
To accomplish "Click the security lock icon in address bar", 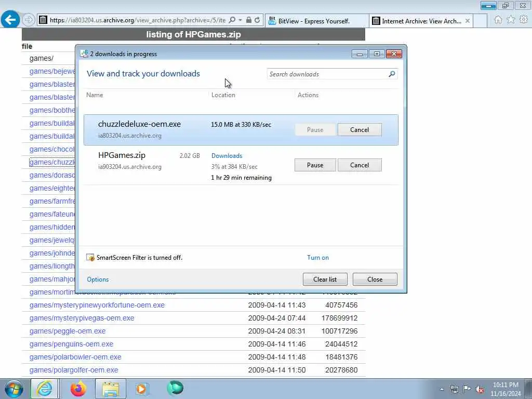I will (x=249, y=20).
